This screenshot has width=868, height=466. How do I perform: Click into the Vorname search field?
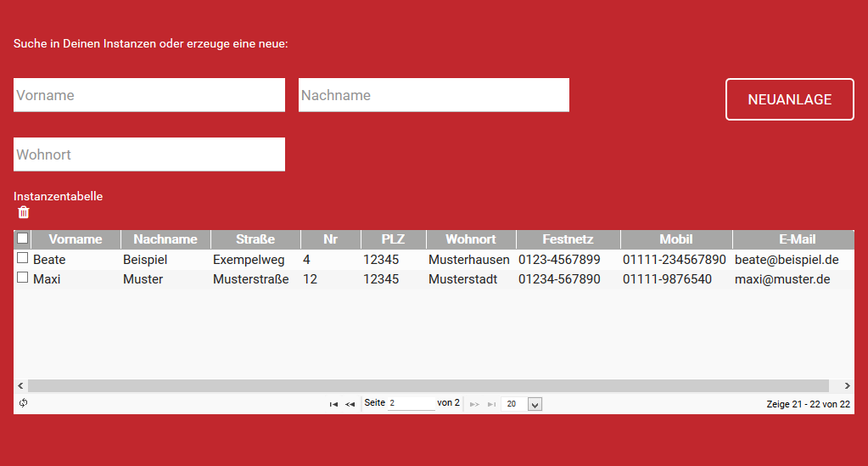click(149, 95)
